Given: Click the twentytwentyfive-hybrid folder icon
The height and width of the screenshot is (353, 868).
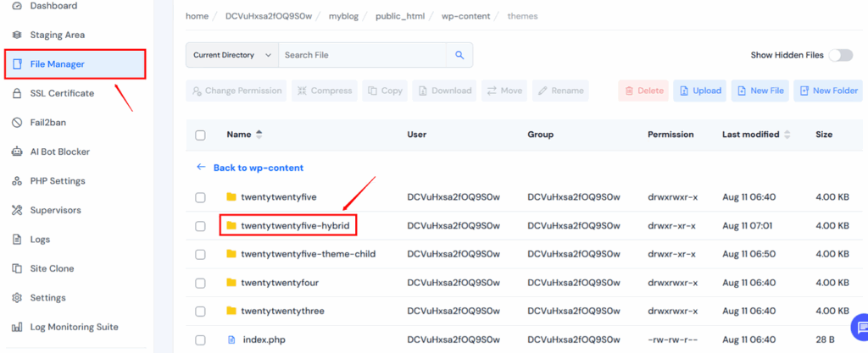Looking at the screenshot, I should click(x=231, y=226).
